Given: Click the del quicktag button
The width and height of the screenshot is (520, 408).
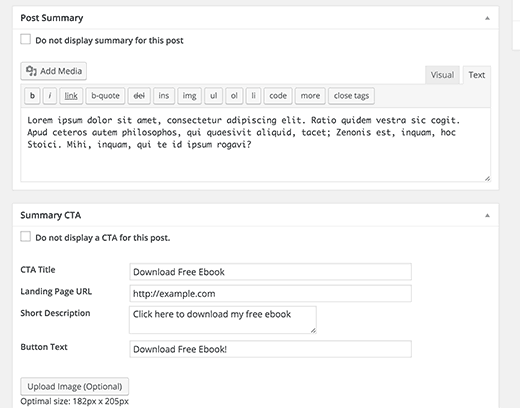Looking at the screenshot, I should pos(139,96).
